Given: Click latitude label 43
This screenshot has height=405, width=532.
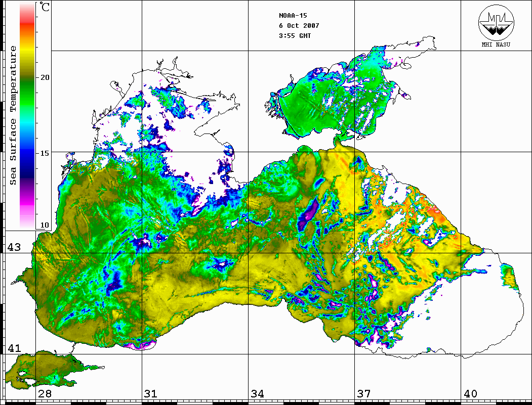Looking at the screenshot, I should [x=14, y=247].
